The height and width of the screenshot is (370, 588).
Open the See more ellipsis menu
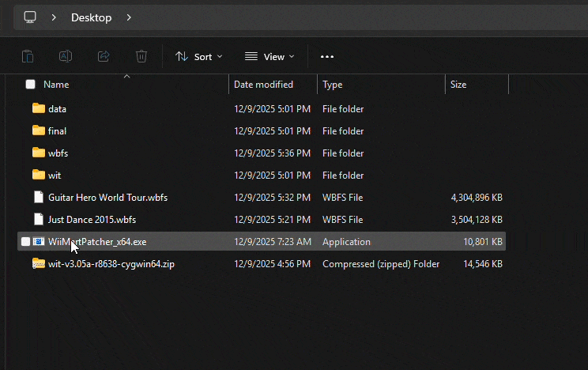tap(327, 56)
